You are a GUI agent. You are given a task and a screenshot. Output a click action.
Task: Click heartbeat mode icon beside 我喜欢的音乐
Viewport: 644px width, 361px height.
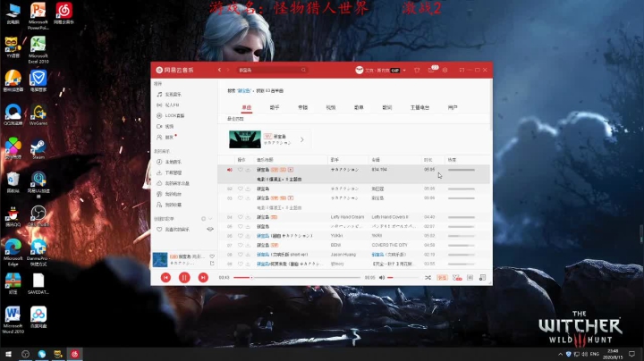click(x=210, y=230)
